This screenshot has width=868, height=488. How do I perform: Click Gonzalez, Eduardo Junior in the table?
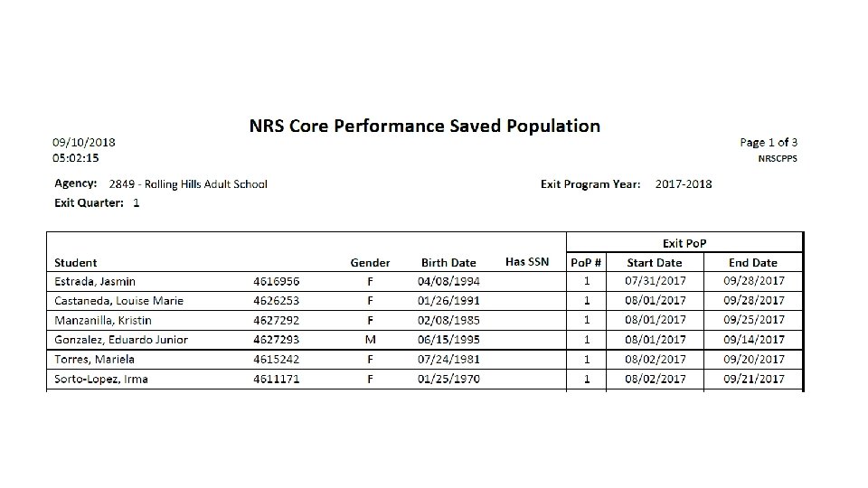119,340
